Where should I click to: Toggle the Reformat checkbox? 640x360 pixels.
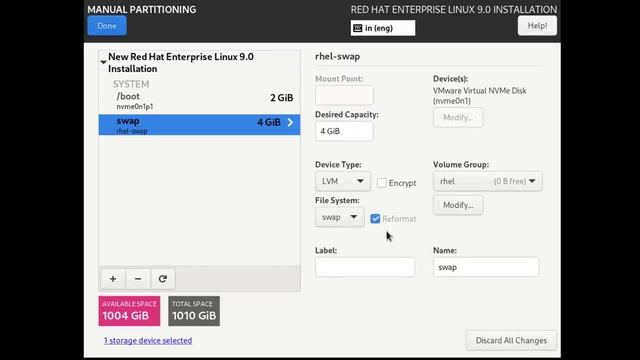click(x=375, y=219)
